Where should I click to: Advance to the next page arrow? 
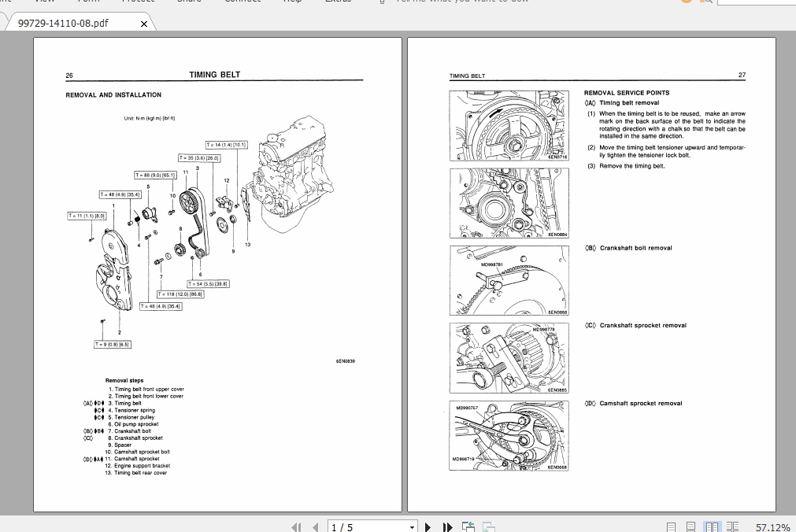[x=428, y=527]
